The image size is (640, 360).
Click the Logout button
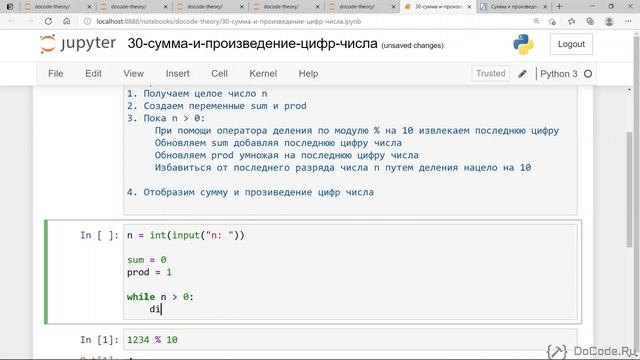[x=571, y=44]
